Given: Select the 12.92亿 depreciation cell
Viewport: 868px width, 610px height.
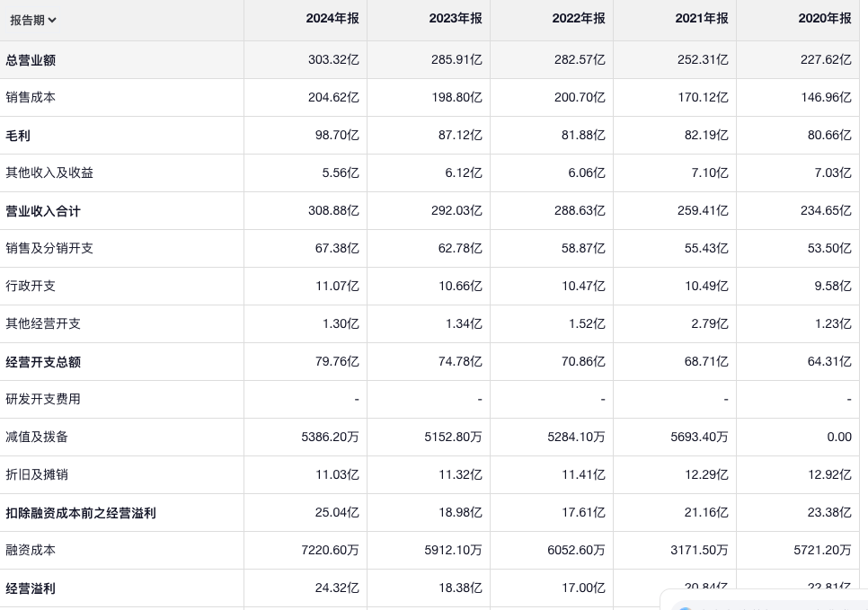Looking at the screenshot, I should click(x=826, y=474).
